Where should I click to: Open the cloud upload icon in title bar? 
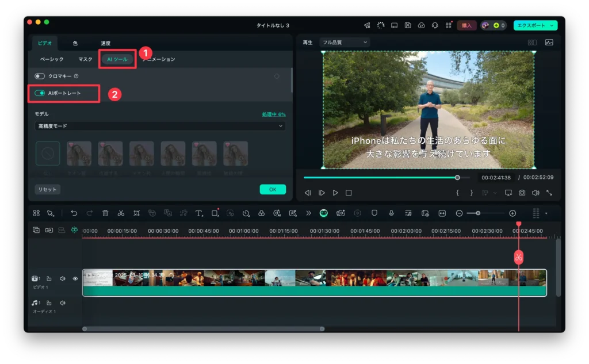[x=421, y=25]
